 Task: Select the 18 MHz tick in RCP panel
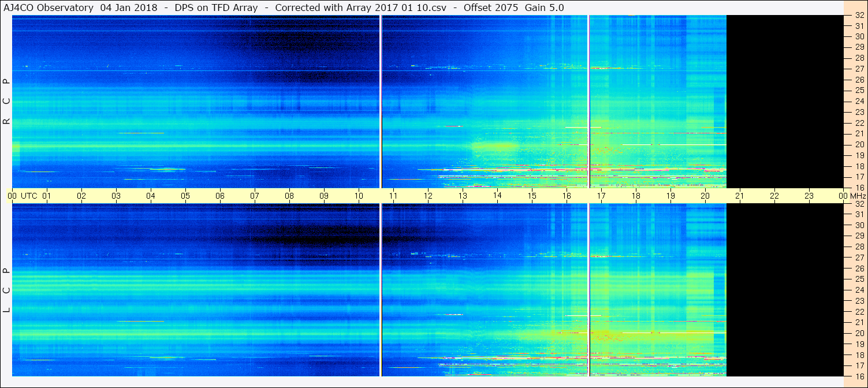click(x=859, y=166)
